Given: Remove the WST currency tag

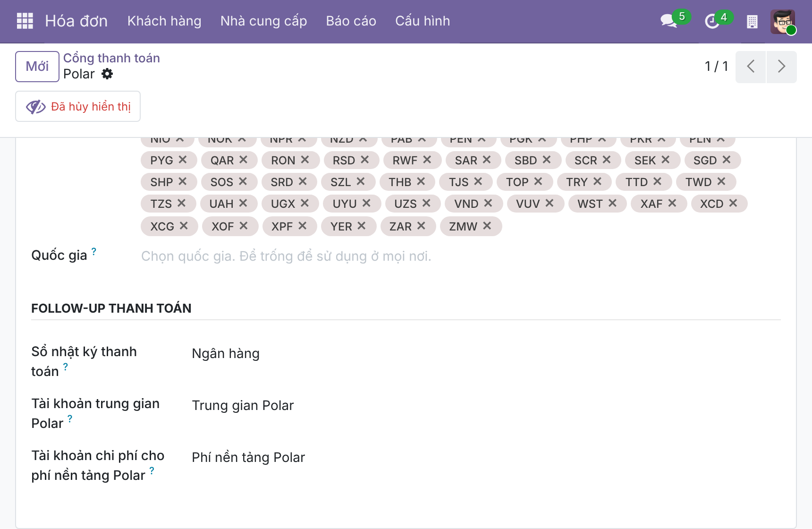Looking at the screenshot, I should click(x=613, y=203).
